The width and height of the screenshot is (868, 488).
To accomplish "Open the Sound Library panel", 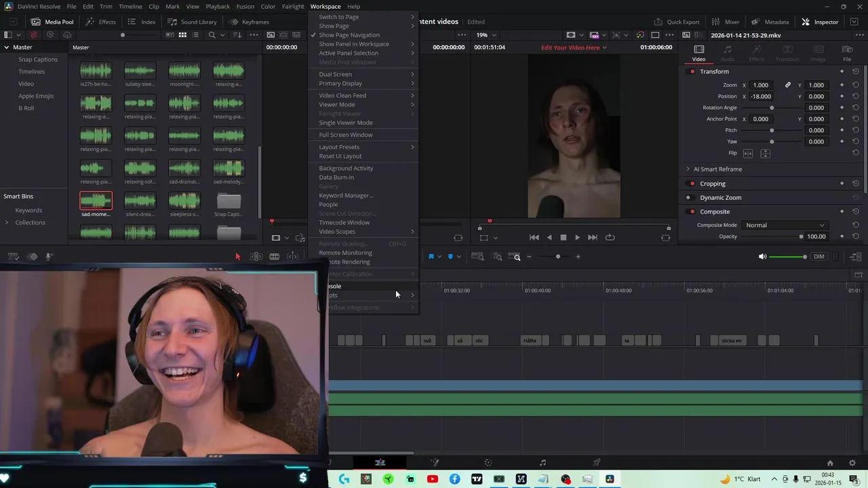I will (191, 22).
